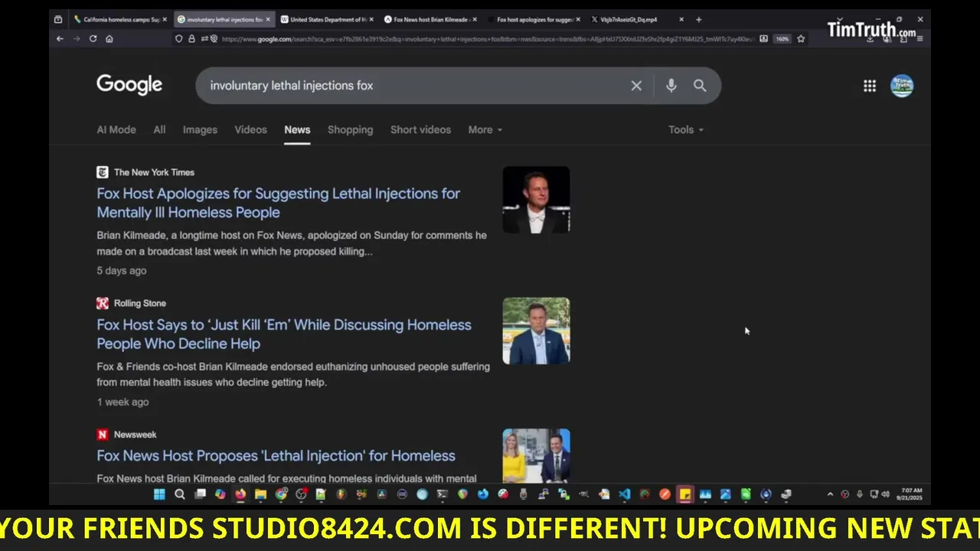Switch to Fox host apologizes browser tab

pyautogui.click(x=534, y=20)
